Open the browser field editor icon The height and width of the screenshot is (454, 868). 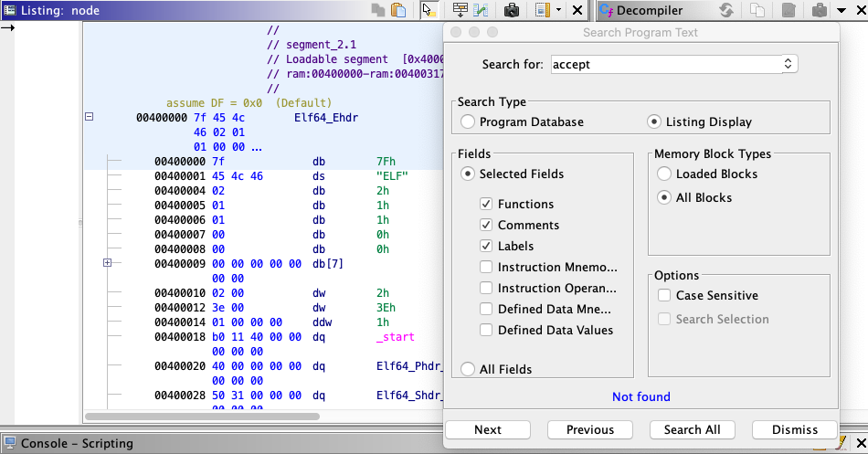coord(460,10)
